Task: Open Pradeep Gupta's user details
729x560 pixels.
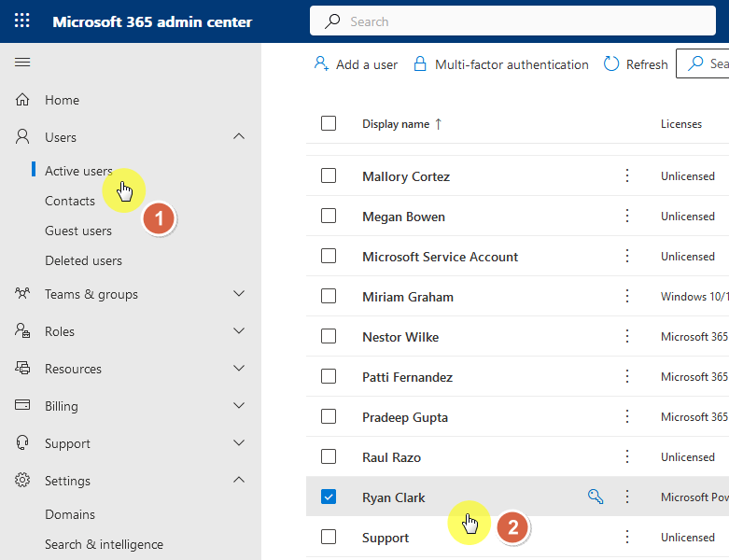Action: pyautogui.click(x=405, y=417)
